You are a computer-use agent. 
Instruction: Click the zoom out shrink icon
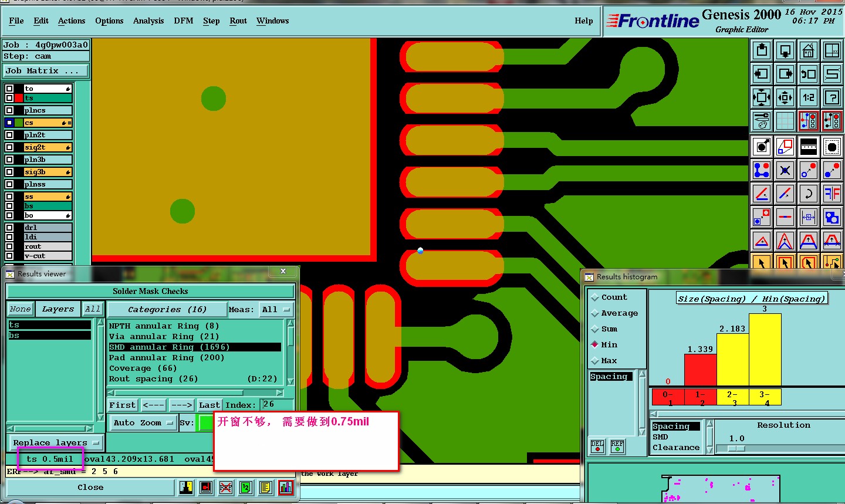coord(785,98)
